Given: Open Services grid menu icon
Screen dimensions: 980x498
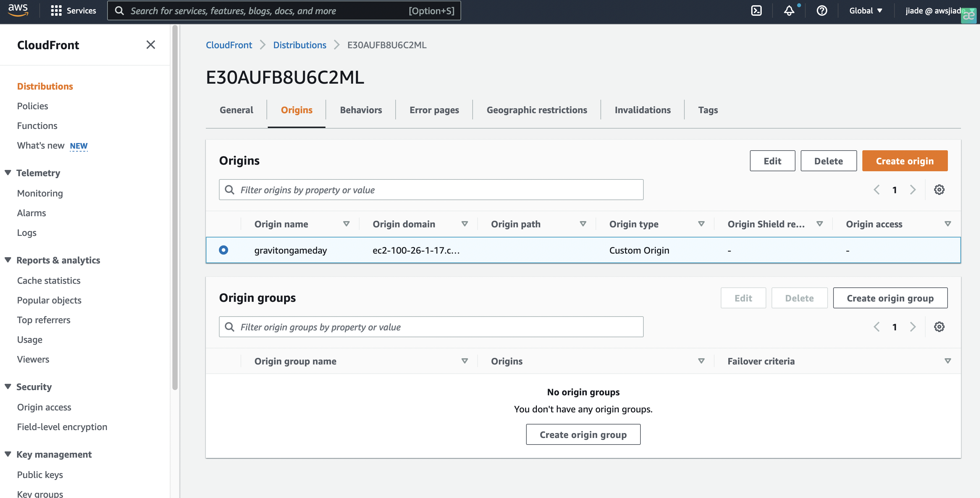Looking at the screenshot, I should tap(56, 10).
